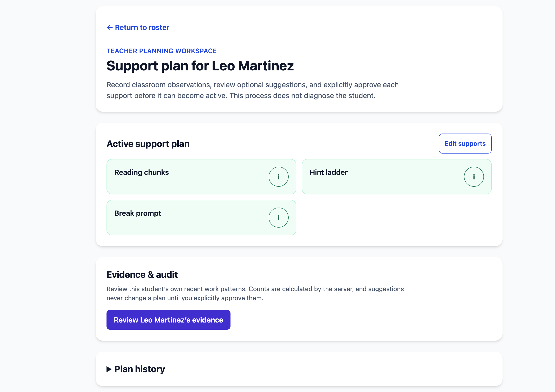
Task: Click the Evidence & audit heading
Action: pyautogui.click(x=142, y=275)
